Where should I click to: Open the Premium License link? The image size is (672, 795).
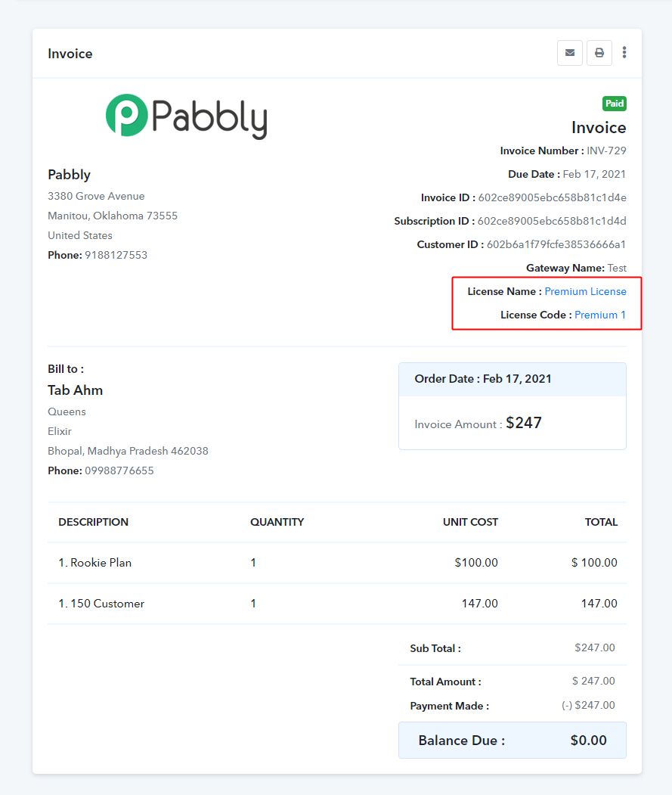[585, 291]
